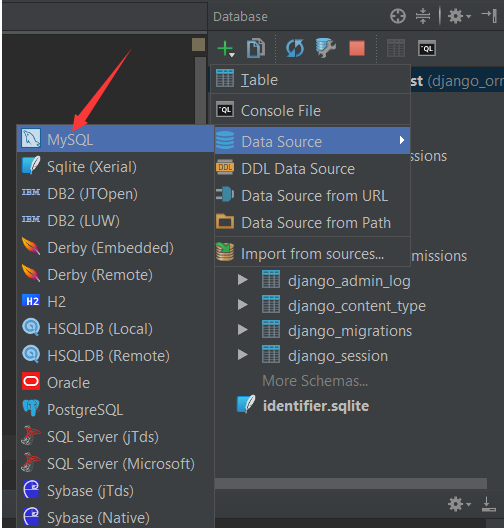
Task: Click the Table Editor grid icon
Action: [x=396, y=48]
